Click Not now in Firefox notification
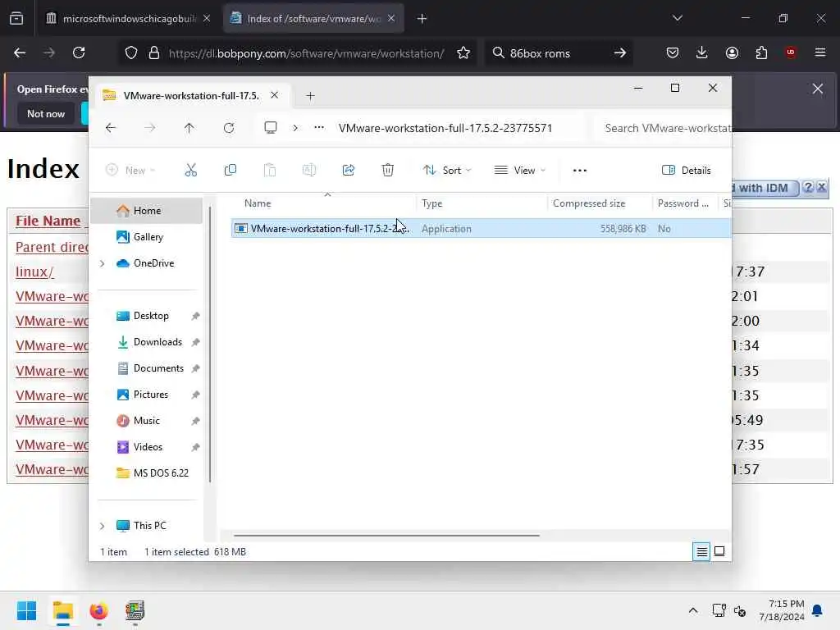The width and height of the screenshot is (840, 630). tap(46, 114)
